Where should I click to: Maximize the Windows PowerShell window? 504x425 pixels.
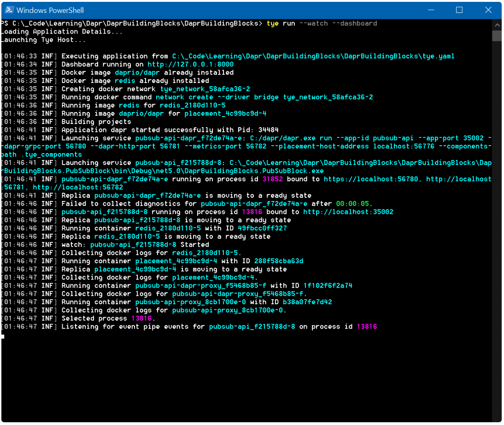(x=459, y=10)
